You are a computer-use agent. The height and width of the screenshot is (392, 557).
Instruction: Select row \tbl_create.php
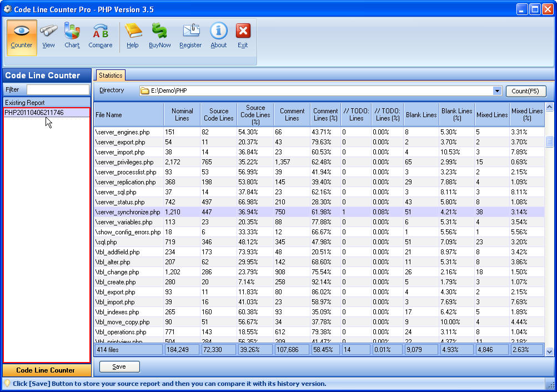[319, 282]
